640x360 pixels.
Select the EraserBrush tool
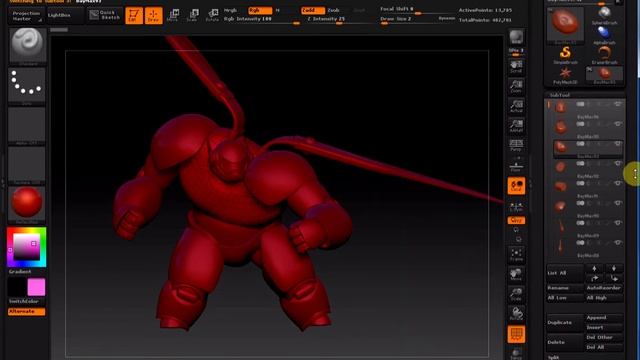(604, 55)
